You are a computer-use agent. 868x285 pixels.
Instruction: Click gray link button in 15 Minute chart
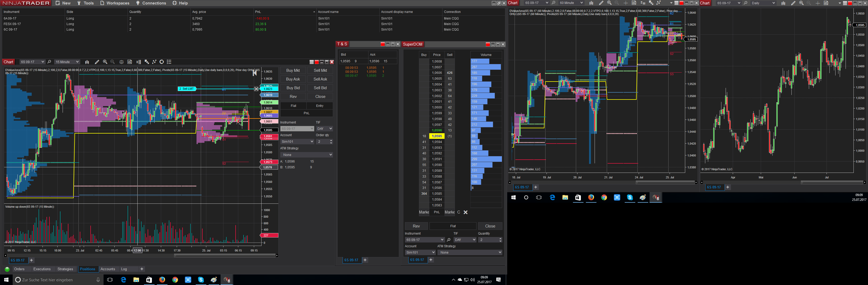tap(312, 62)
